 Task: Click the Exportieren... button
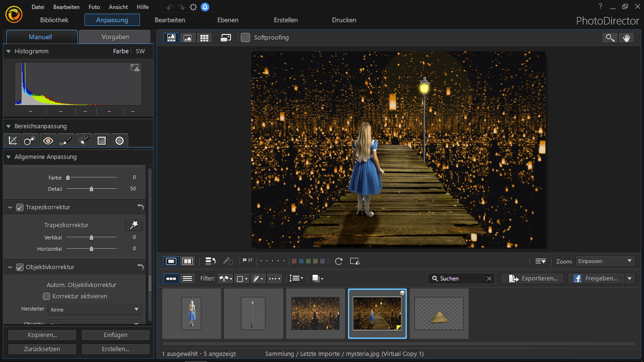pyautogui.click(x=532, y=279)
